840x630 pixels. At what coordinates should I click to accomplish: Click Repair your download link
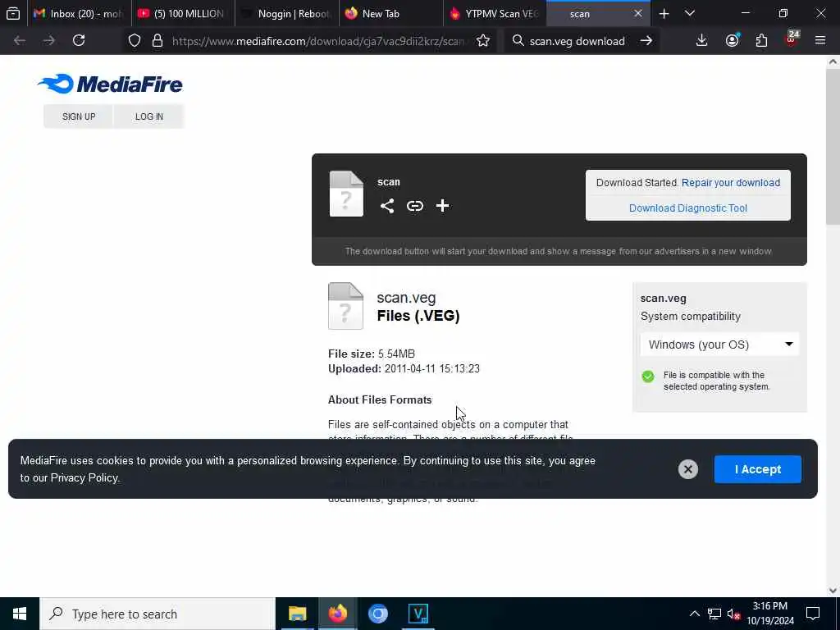[731, 183]
